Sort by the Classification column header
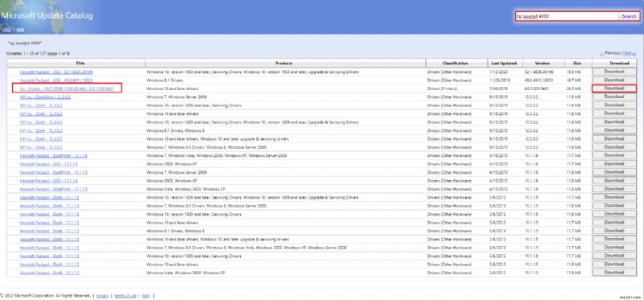 [455, 64]
